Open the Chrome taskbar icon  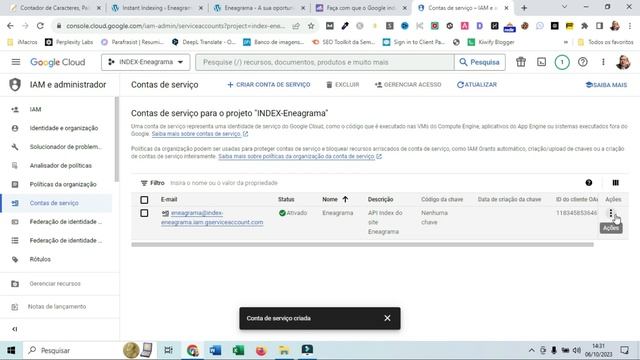pos(192,350)
